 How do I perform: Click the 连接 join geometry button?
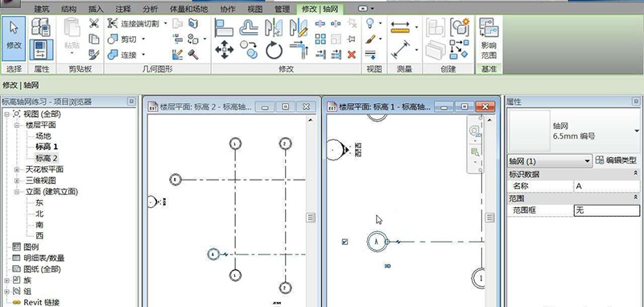(122, 54)
